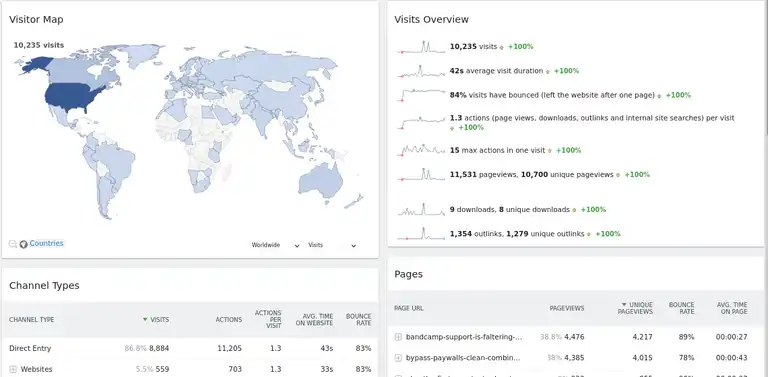Click the evolution icon after "max actions in one visit"

[549, 151]
